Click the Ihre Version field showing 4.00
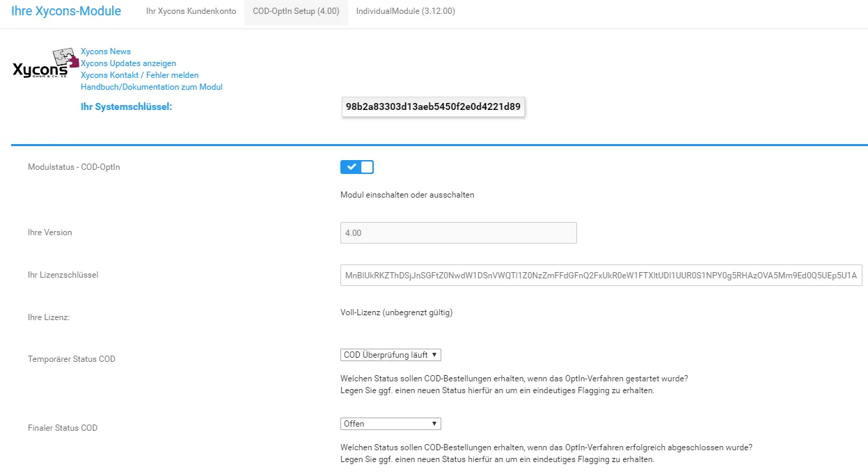This screenshot has height=476, width=868. pyautogui.click(x=459, y=233)
